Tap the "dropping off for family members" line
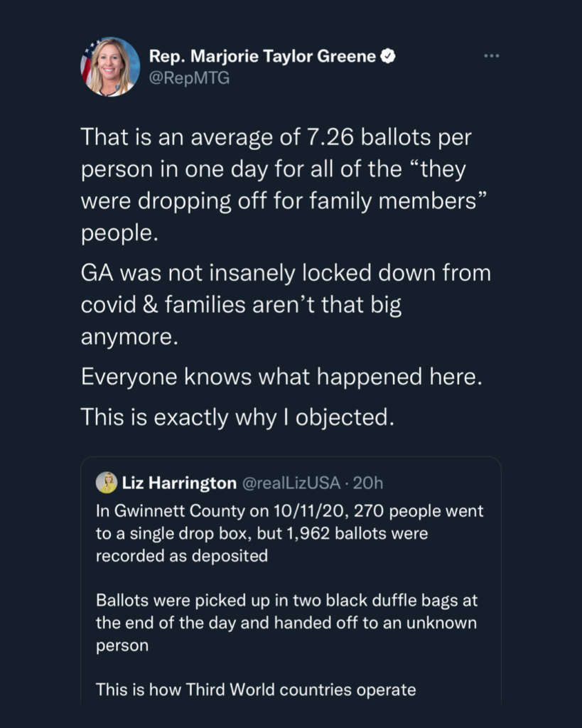 coord(283,201)
